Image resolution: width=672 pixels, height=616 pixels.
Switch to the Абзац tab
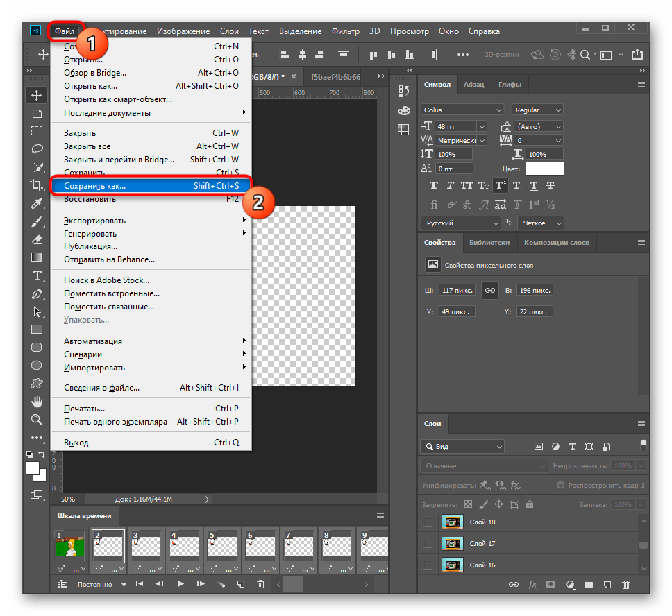[x=473, y=85]
